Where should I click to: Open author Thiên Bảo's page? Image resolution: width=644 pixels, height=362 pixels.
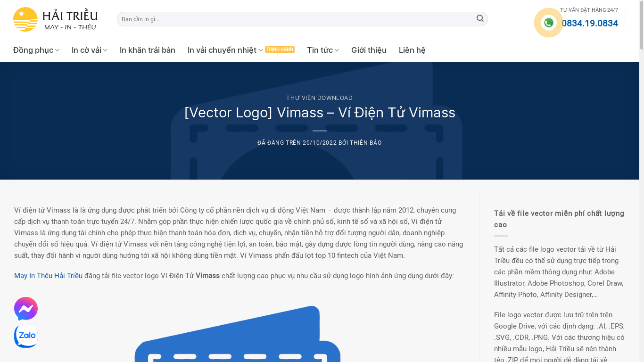[366, 143]
